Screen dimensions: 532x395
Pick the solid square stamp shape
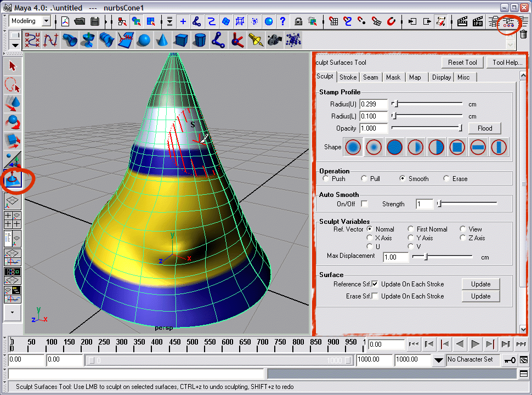tap(457, 147)
